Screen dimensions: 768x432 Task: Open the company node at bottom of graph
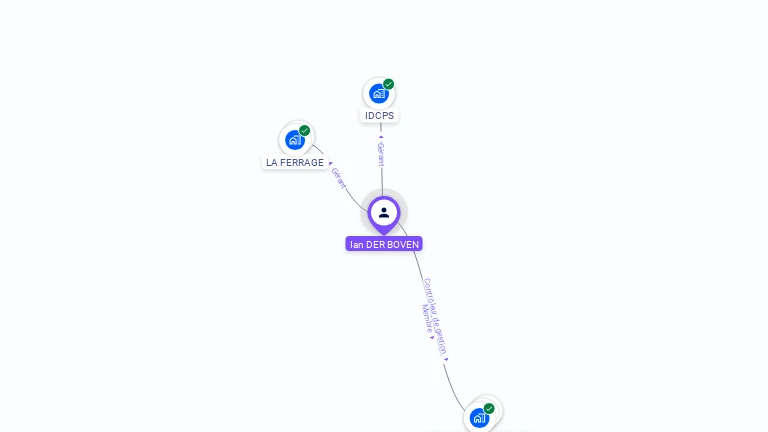pos(479,418)
